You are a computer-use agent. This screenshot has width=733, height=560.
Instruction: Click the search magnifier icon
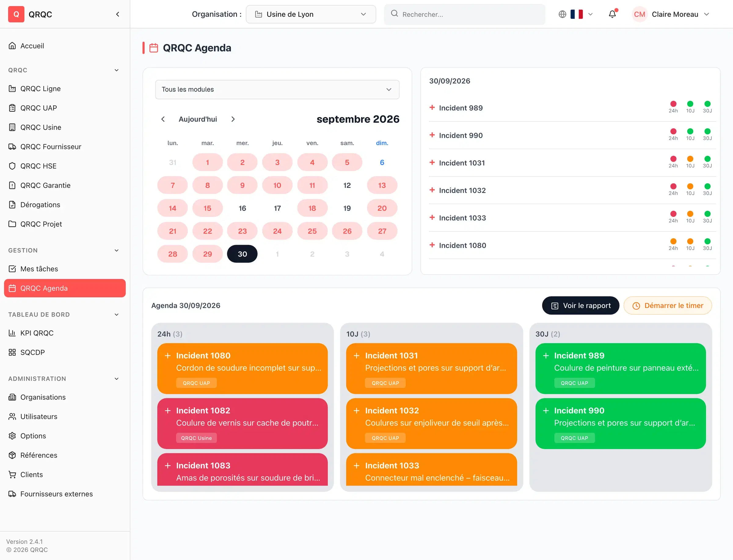coord(395,13)
